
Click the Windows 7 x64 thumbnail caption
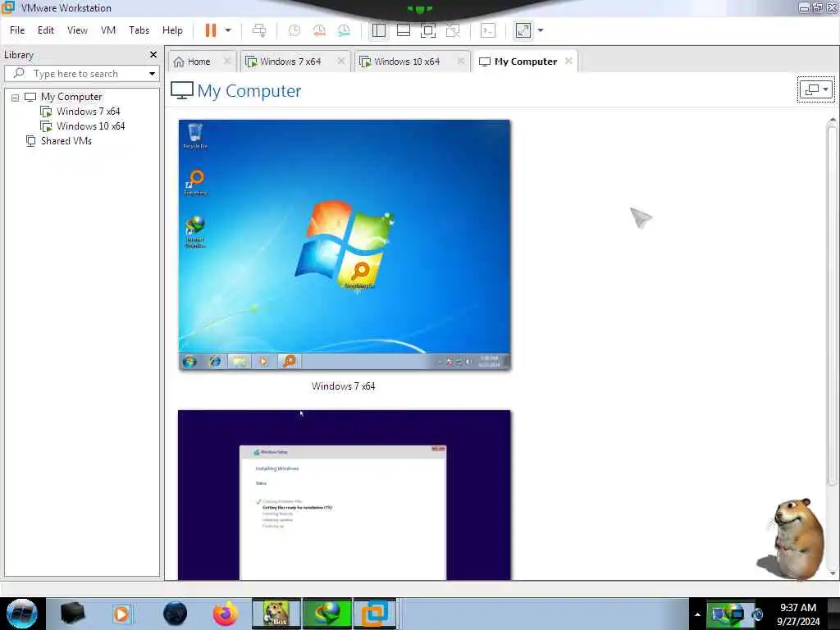click(x=344, y=386)
